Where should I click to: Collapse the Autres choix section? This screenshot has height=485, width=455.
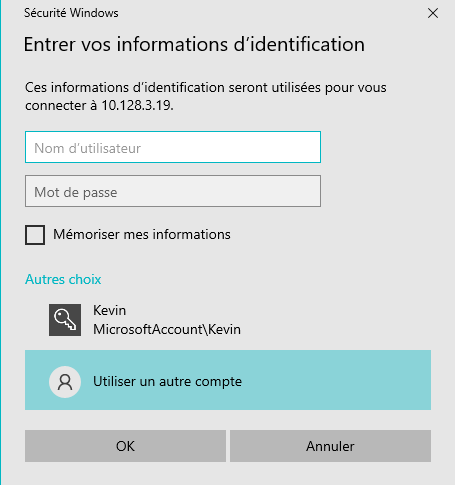click(x=63, y=279)
